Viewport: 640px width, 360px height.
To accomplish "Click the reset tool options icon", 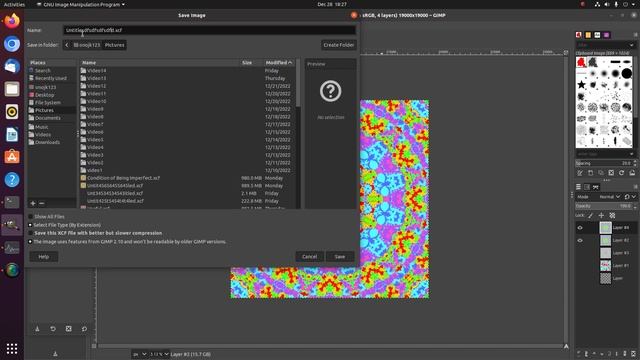I will (x=84, y=329).
